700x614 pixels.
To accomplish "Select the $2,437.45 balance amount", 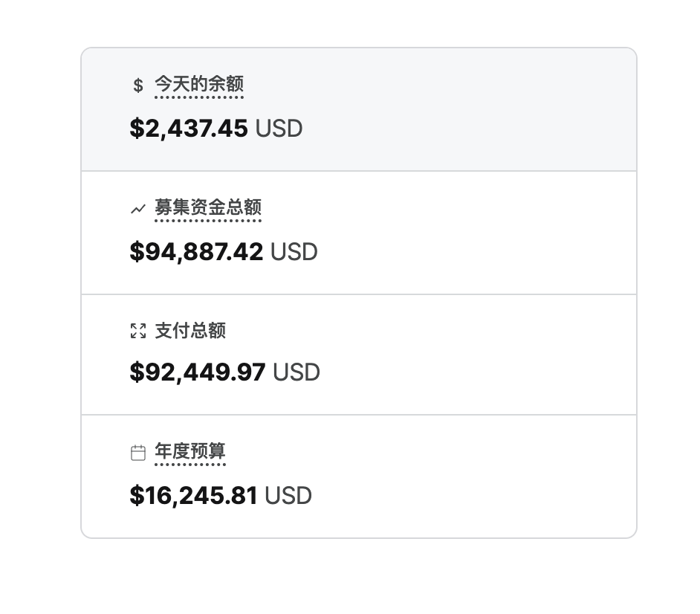I will click(x=189, y=129).
